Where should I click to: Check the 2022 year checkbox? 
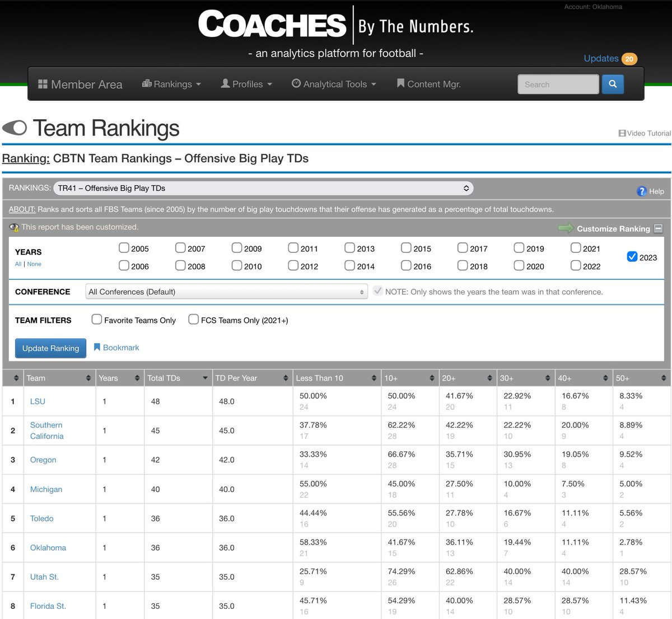pos(576,265)
